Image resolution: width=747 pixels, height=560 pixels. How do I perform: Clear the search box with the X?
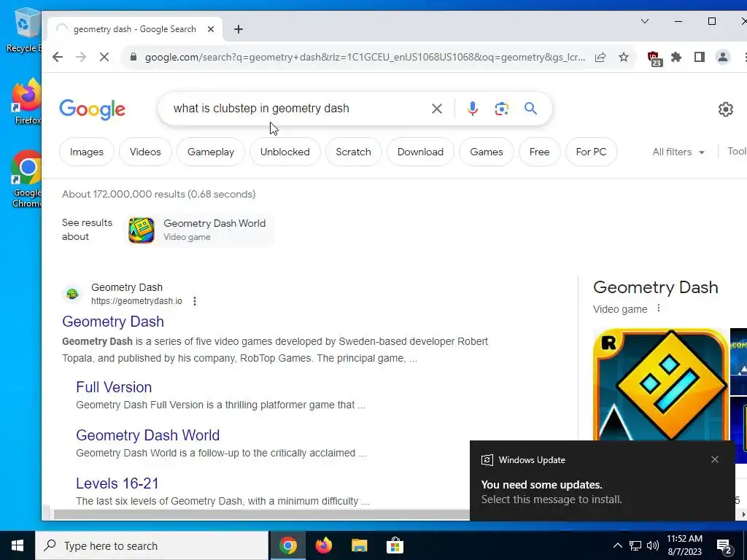pos(436,109)
